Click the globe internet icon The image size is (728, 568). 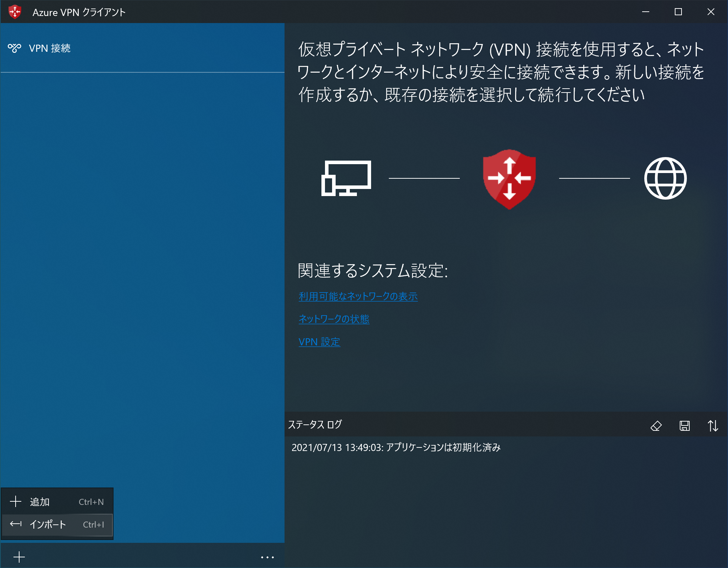(665, 178)
